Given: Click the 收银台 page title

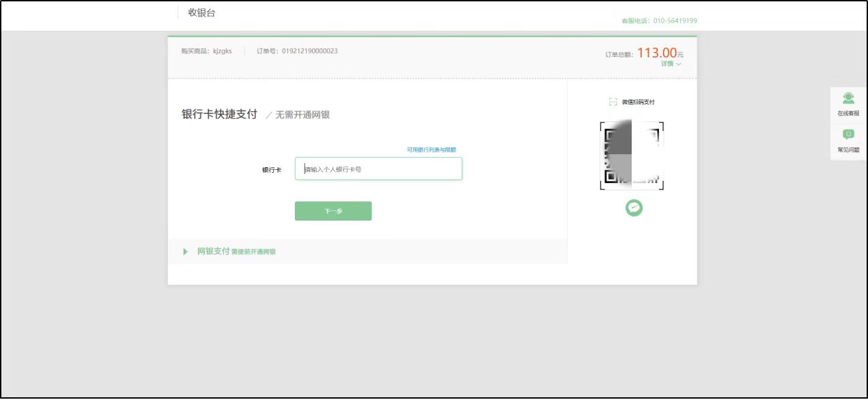Looking at the screenshot, I should tap(201, 13).
